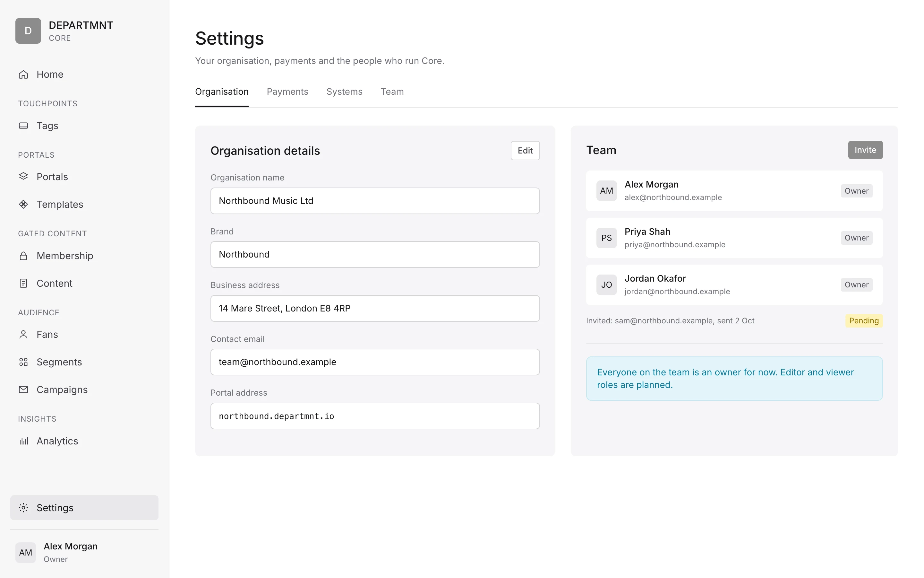
Task: Click the Invite button in Team card
Action: pos(865,150)
